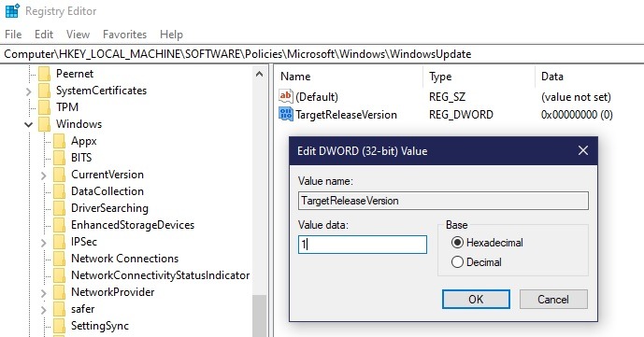Expand the safer tree node

(x=44, y=310)
